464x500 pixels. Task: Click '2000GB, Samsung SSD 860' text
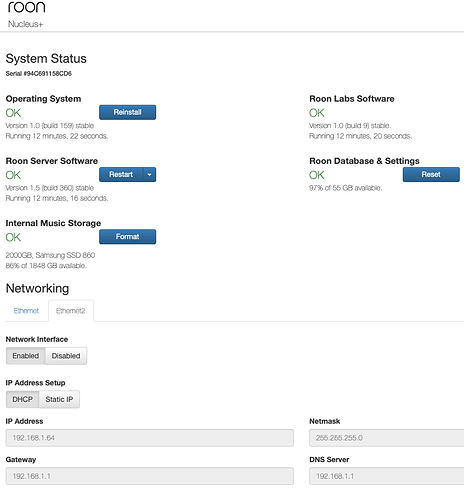[x=50, y=255]
